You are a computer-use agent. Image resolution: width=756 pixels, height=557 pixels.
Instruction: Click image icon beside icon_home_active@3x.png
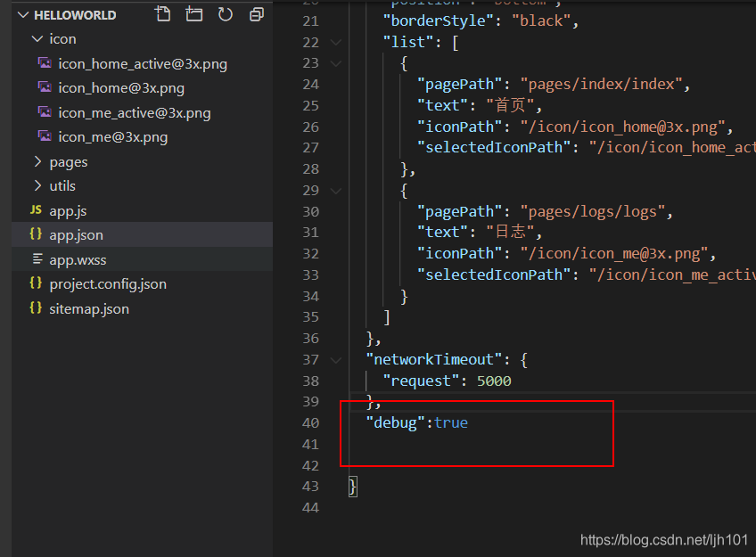point(45,63)
